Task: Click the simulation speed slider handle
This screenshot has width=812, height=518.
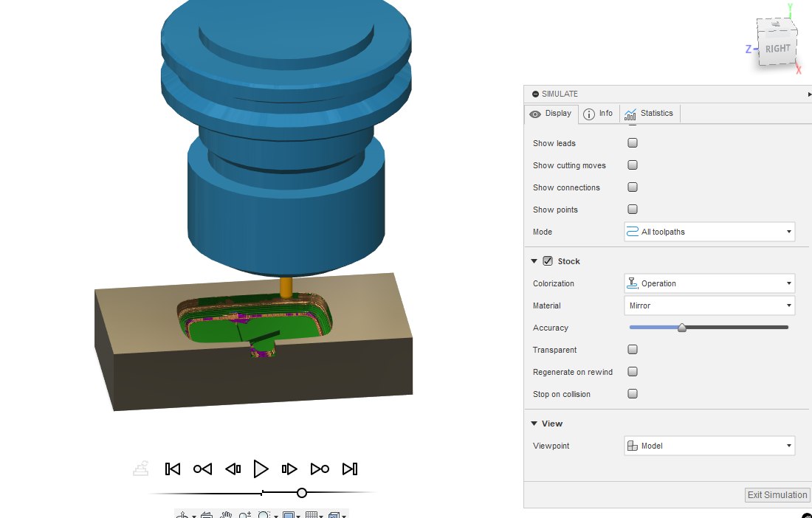Action: (x=302, y=493)
